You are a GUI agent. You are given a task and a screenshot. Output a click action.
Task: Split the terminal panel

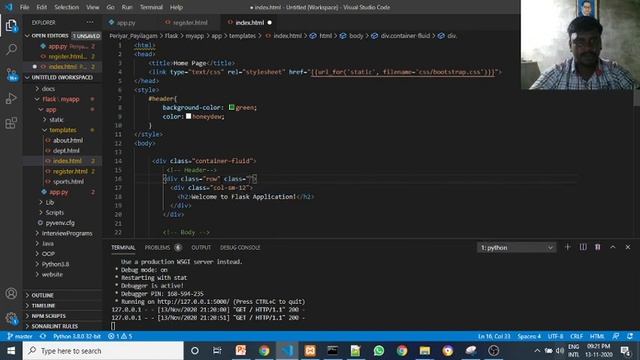(583, 247)
